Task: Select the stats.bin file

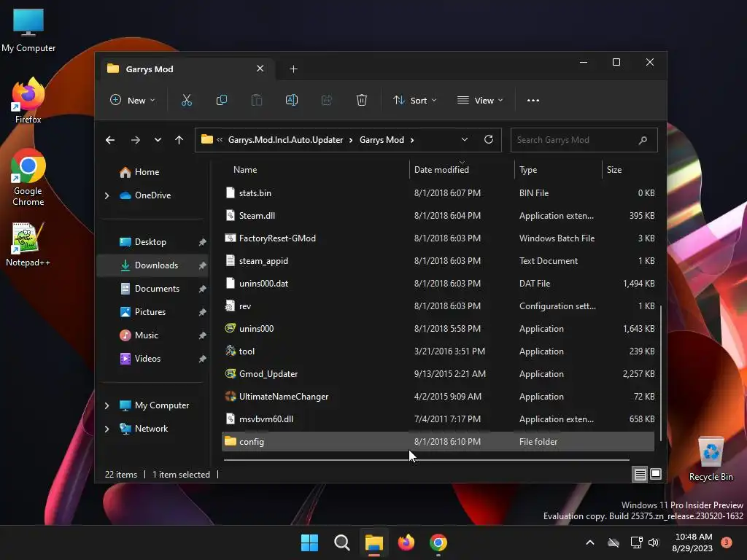Action: pyautogui.click(x=438, y=192)
